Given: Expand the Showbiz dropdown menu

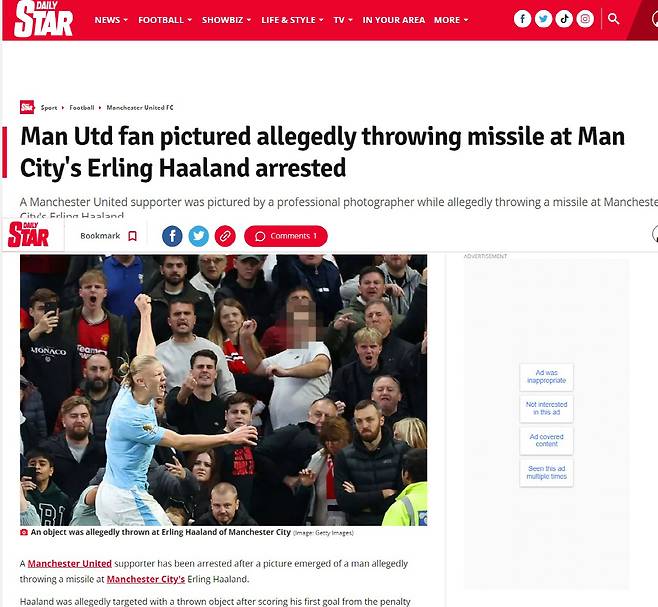Looking at the screenshot, I should (x=226, y=20).
